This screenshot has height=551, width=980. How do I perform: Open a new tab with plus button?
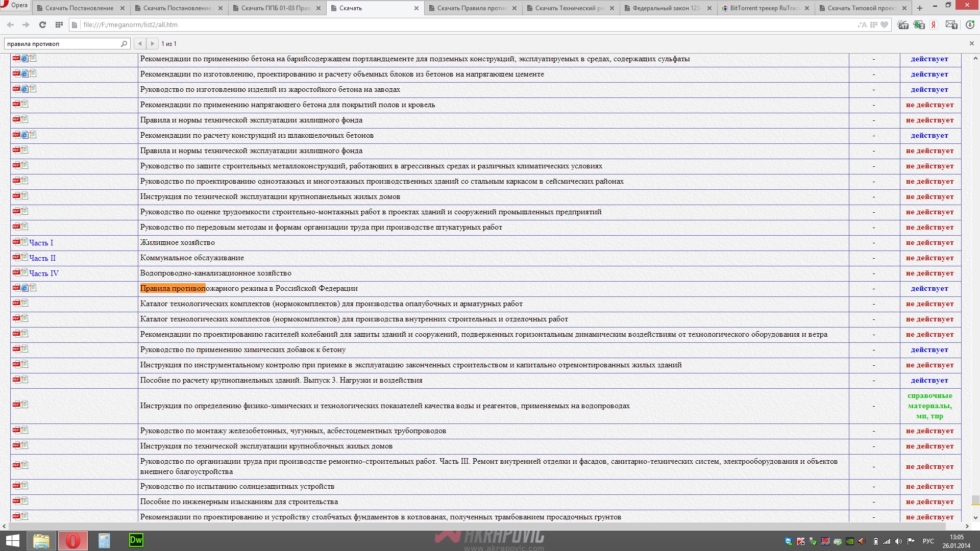coord(920,8)
